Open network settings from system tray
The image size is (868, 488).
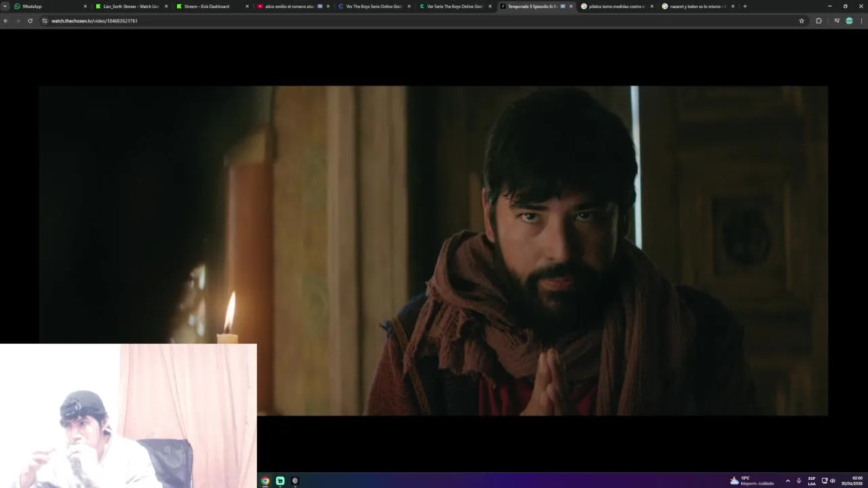point(825,481)
